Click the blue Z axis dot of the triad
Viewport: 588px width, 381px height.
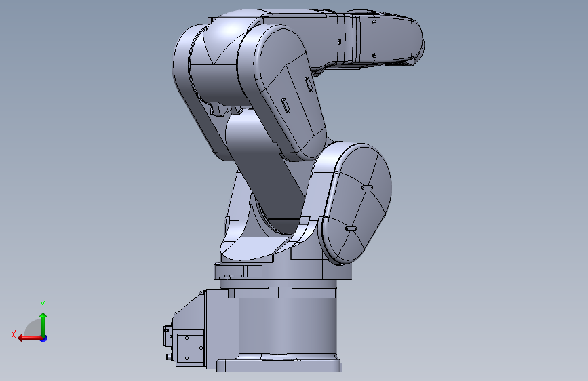44,338
